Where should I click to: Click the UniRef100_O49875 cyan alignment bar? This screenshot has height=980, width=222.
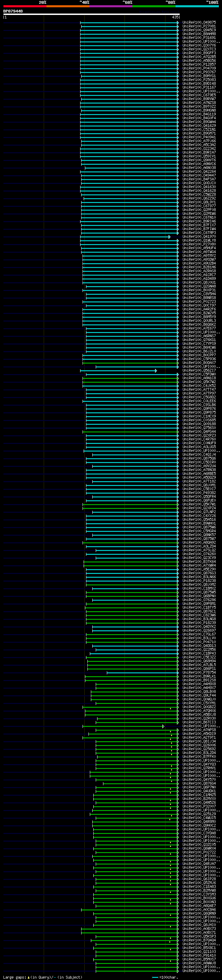[129, 23]
